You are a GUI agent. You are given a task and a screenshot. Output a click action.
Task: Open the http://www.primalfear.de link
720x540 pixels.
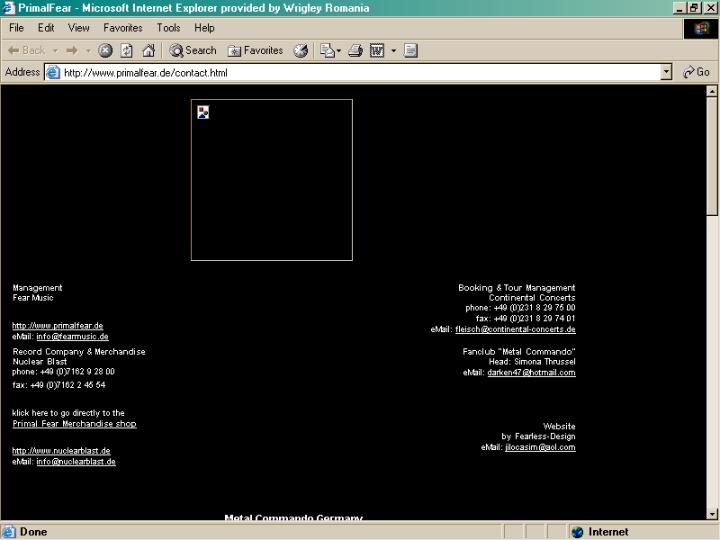[57, 326]
